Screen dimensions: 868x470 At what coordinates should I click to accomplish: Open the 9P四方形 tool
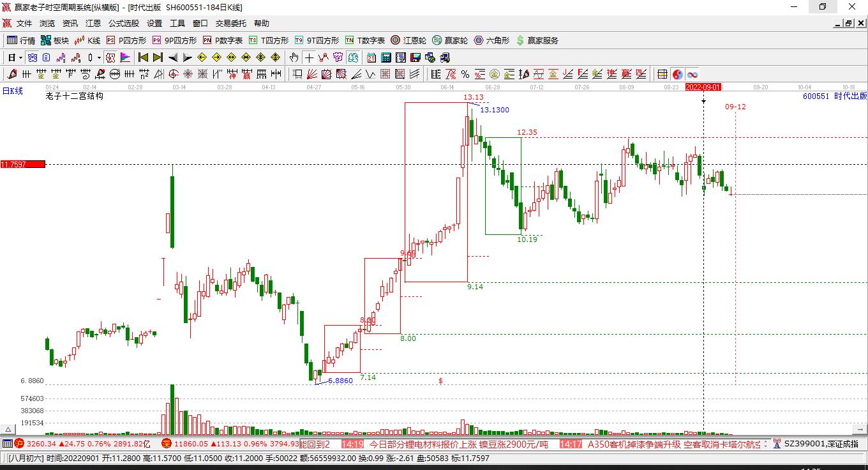[x=174, y=40]
